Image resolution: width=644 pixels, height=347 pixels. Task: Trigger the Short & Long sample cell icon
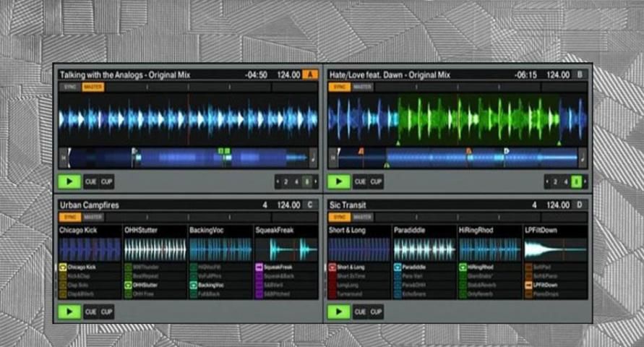332,267
